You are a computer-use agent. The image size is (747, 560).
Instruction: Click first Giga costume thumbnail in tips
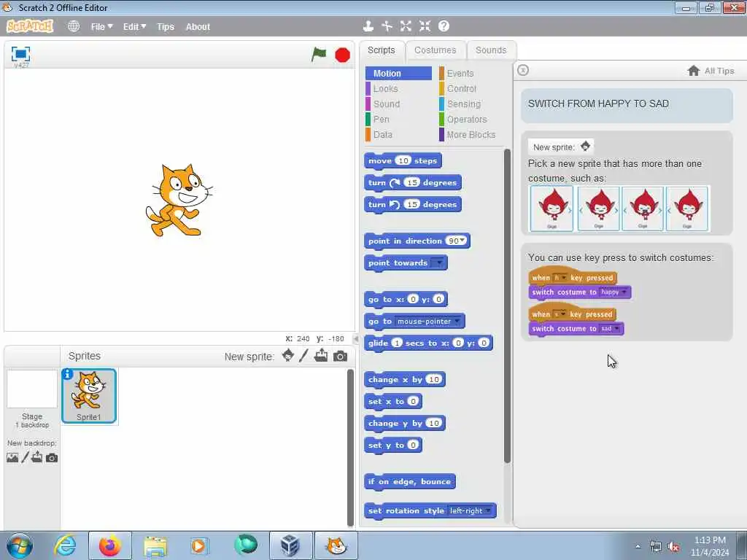click(x=551, y=209)
